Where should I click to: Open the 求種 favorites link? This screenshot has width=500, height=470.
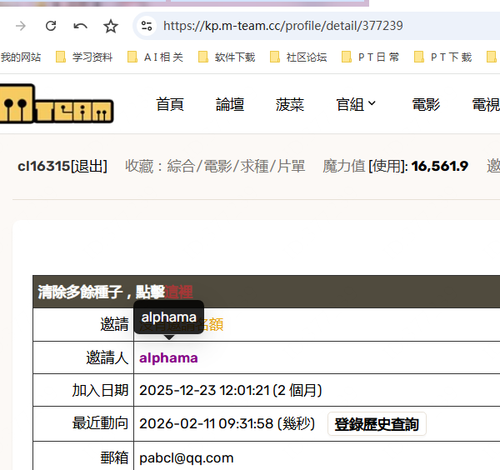coord(254,166)
